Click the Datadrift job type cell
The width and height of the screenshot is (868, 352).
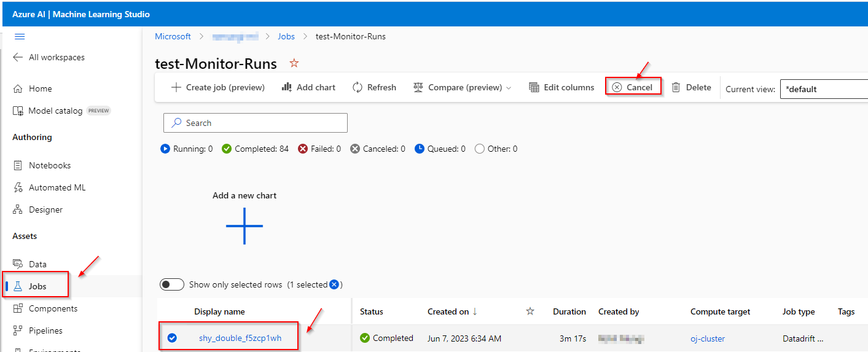pos(803,338)
